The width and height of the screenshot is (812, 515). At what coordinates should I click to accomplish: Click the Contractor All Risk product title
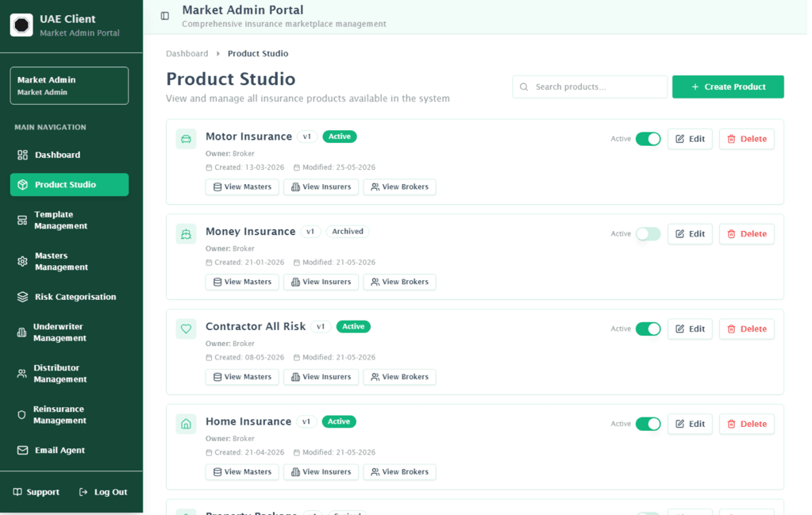point(256,327)
